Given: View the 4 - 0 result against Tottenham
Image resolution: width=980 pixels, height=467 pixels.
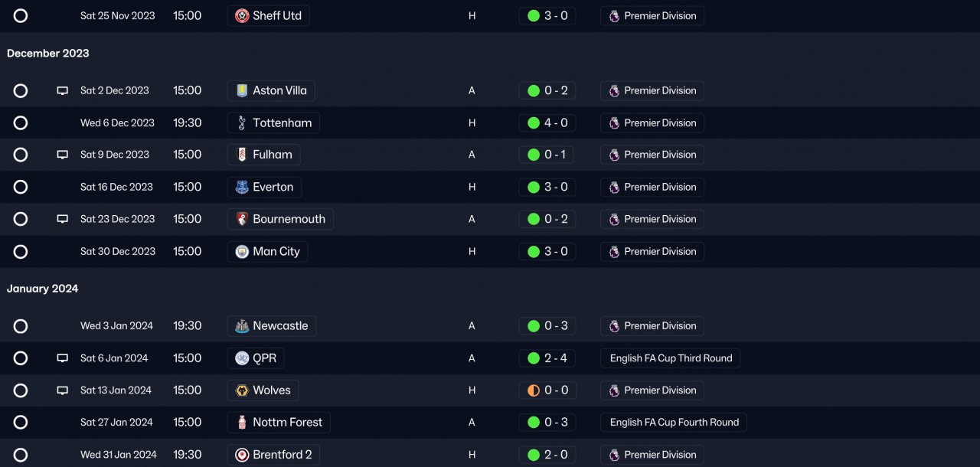Looking at the screenshot, I should point(555,122).
